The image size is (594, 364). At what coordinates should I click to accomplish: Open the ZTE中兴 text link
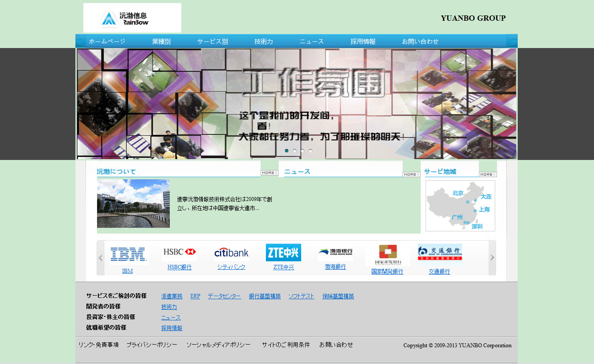[x=284, y=267]
